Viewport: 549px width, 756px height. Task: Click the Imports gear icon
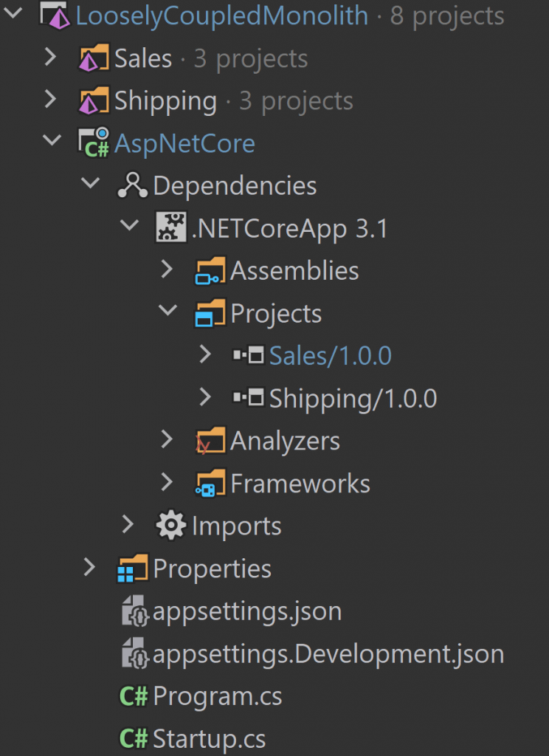(x=170, y=526)
